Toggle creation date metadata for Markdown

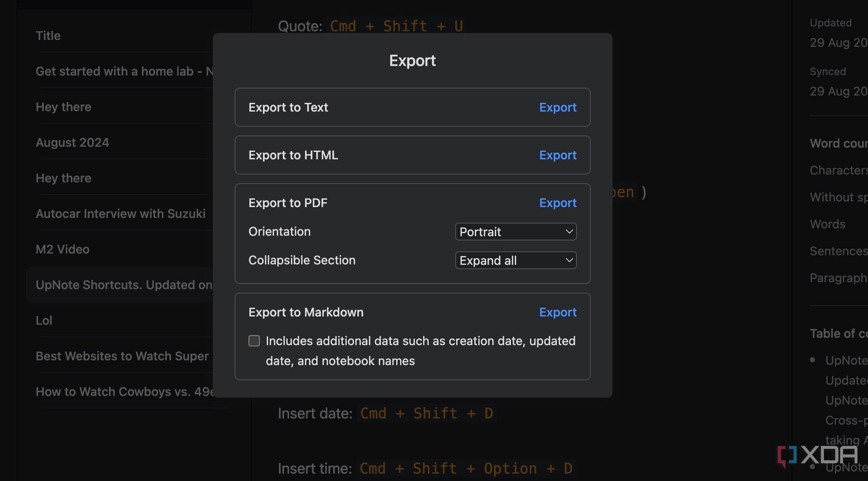pyautogui.click(x=254, y=341)
